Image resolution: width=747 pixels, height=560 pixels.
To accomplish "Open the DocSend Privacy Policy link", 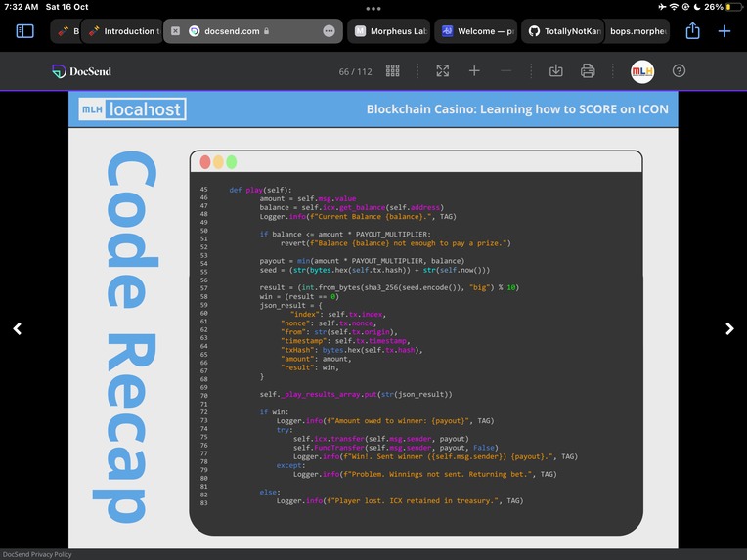I will click(37, 554).
